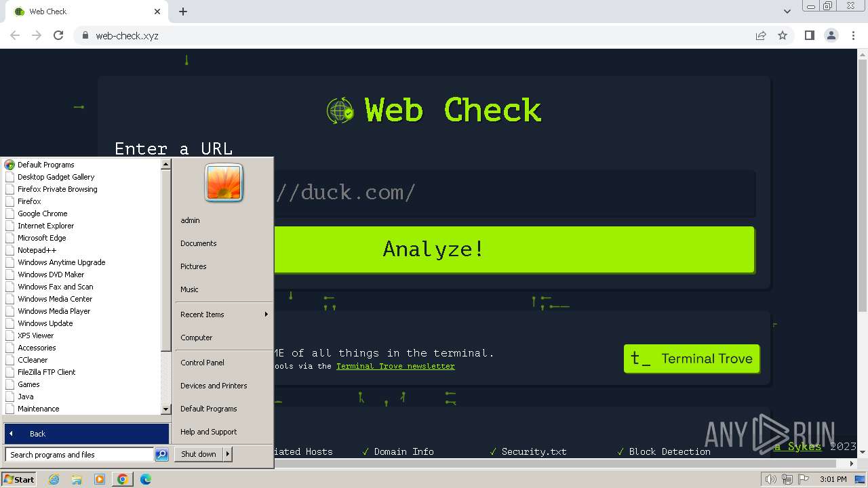Screen dimensions: 868x488
Task: Open Desktop Gadget Gallery
Action: pos(56,177)
